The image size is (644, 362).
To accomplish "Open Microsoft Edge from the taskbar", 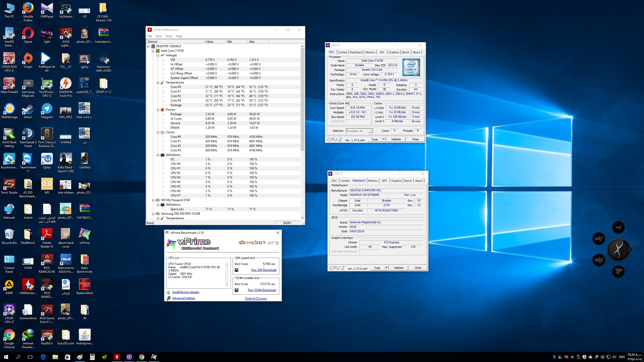I will [43, 357].
